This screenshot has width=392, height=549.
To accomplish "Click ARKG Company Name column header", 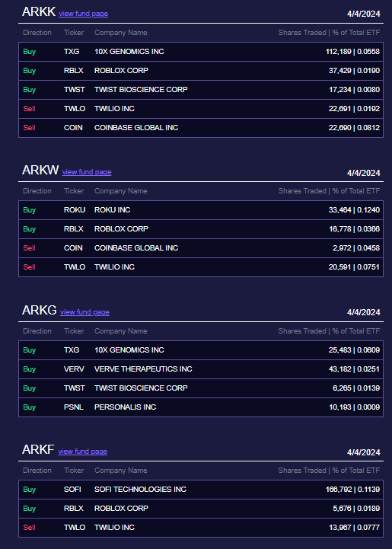I will (x=121, y=331).
